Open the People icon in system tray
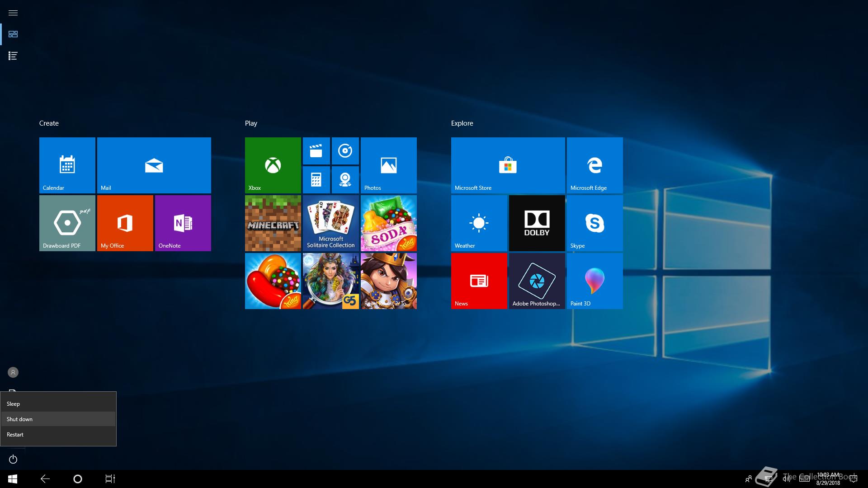The width and height of the screenshot is (868, 488). tap(749, 479)
